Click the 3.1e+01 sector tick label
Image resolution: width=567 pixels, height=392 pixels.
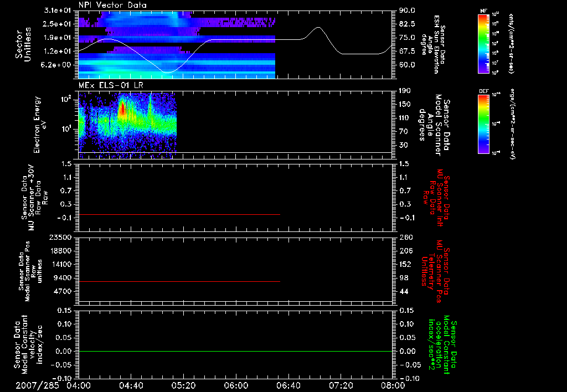click(59, 11)
